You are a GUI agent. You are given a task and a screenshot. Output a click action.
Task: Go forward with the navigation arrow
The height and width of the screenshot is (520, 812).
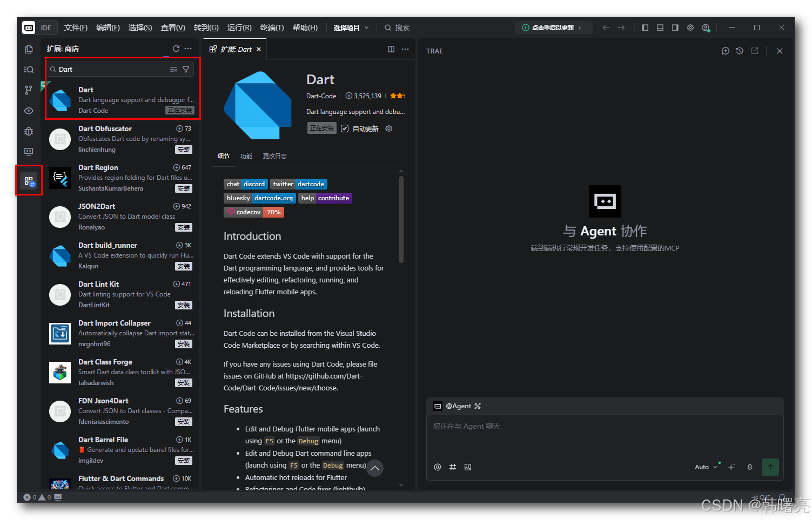pos(621,28)
